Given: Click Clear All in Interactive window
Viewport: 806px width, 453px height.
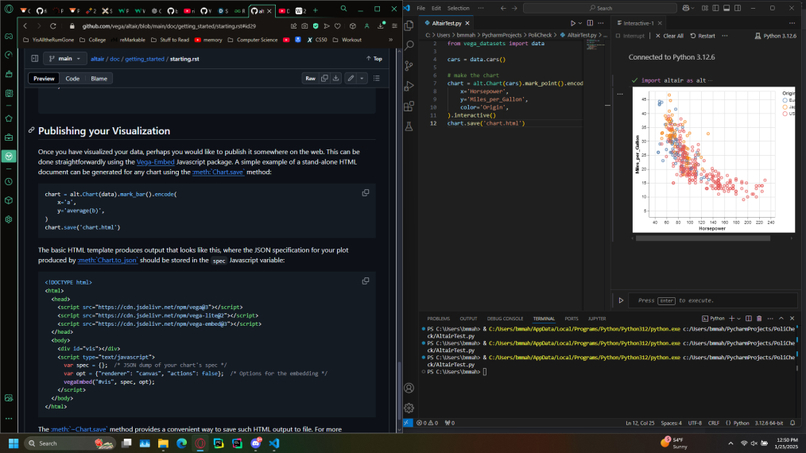Looking at the screenshot, I should tap(669, 36).
